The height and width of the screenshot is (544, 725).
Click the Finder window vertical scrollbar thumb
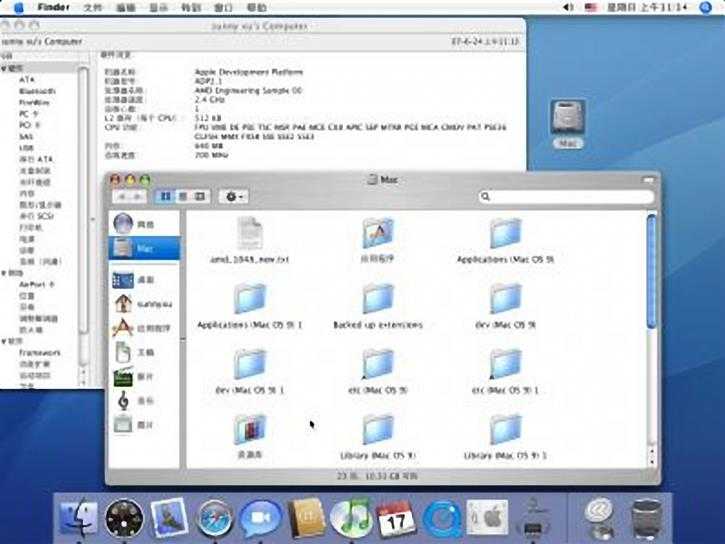point(651,271)
